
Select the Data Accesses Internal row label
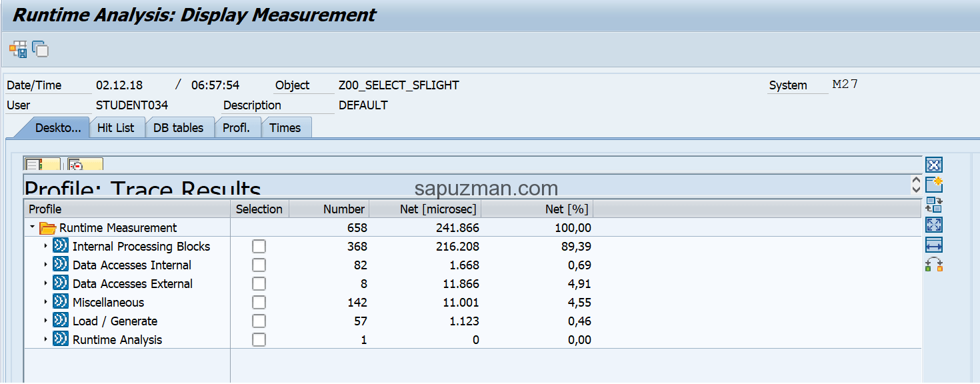coord(132,265)
